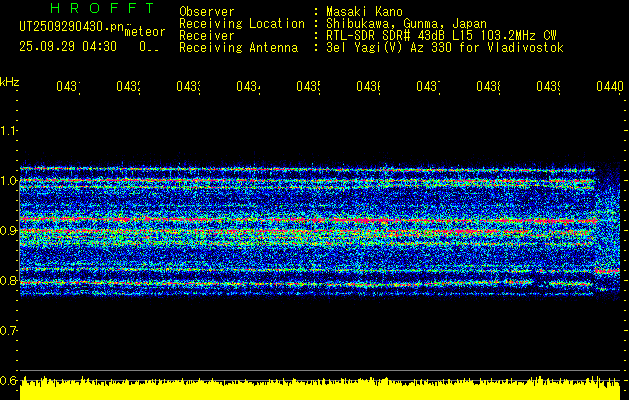Click the 3el Yagi Vladivostok antenna text
Viewport: 629px width, 400px height.
[445, 48]
